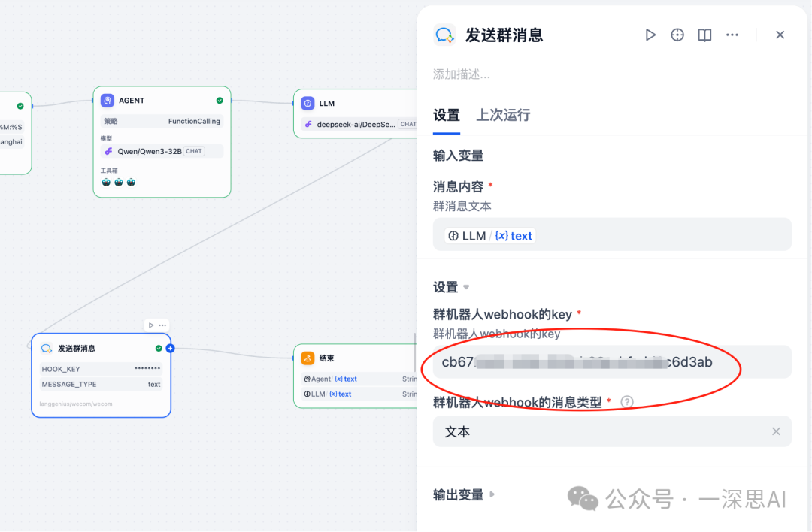The image size is (812, 532).
Task: Select the LLM / text variable chip
Action: (x=490, y=235)
